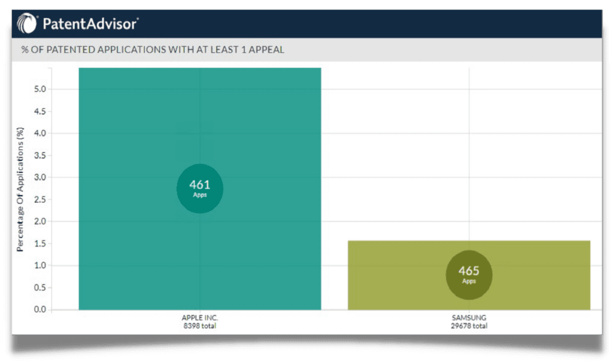The height and width of the screenshot is (364, 613).
Task: Click the 2.5 y-axis tick label
Action: coord(40,200)
